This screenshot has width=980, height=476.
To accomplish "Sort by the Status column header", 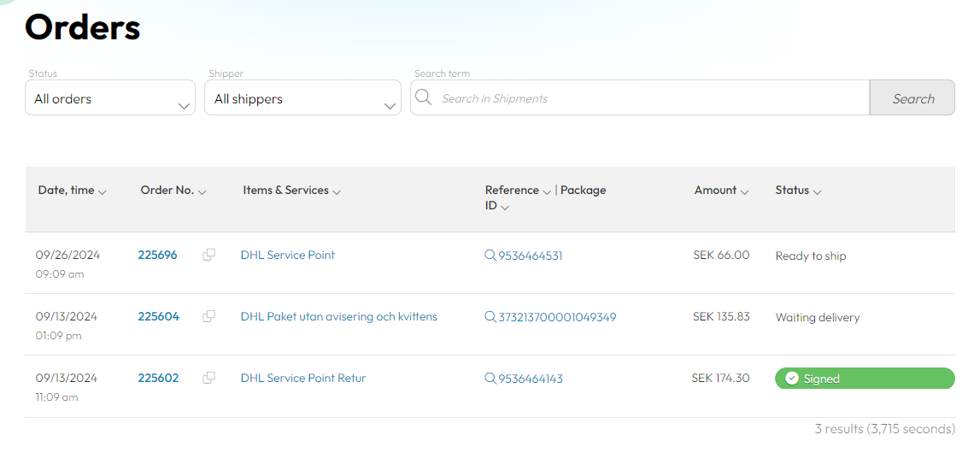I will point(798,191).
